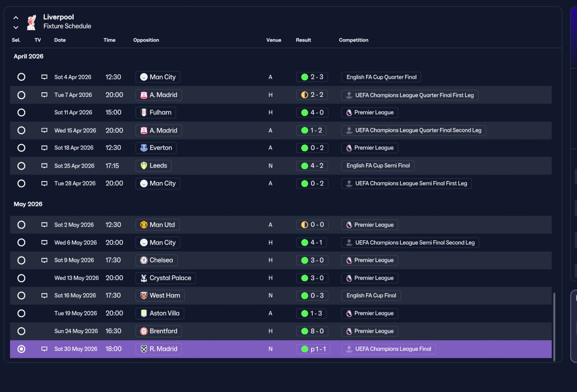Select the 7 Apr A. Madrid fixture radio

(x=21, y=95)
